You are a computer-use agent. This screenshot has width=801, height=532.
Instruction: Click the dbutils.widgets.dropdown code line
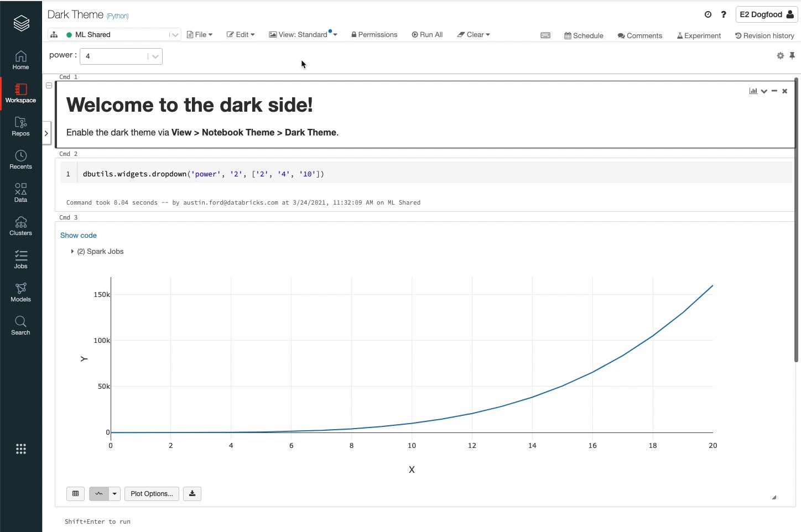coord(204,174)
